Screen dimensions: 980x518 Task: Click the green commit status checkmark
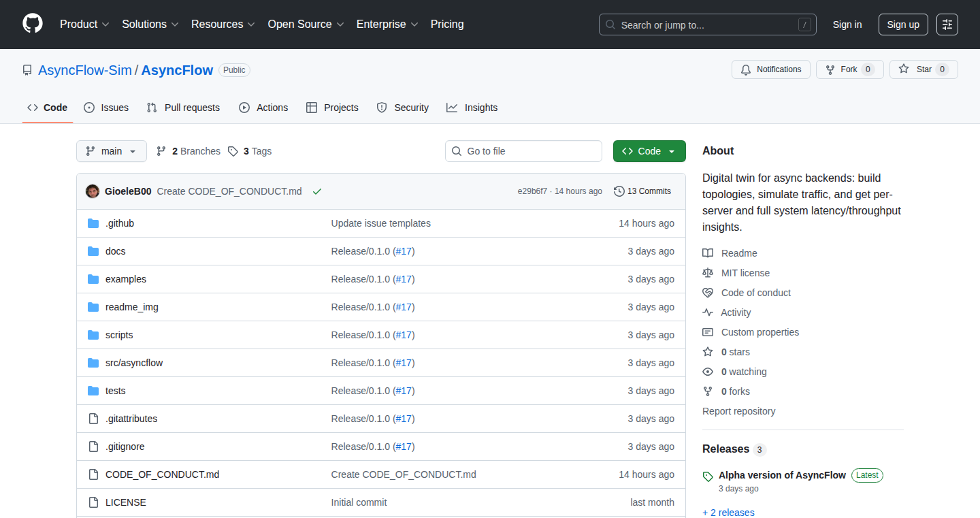click(317, 191)
